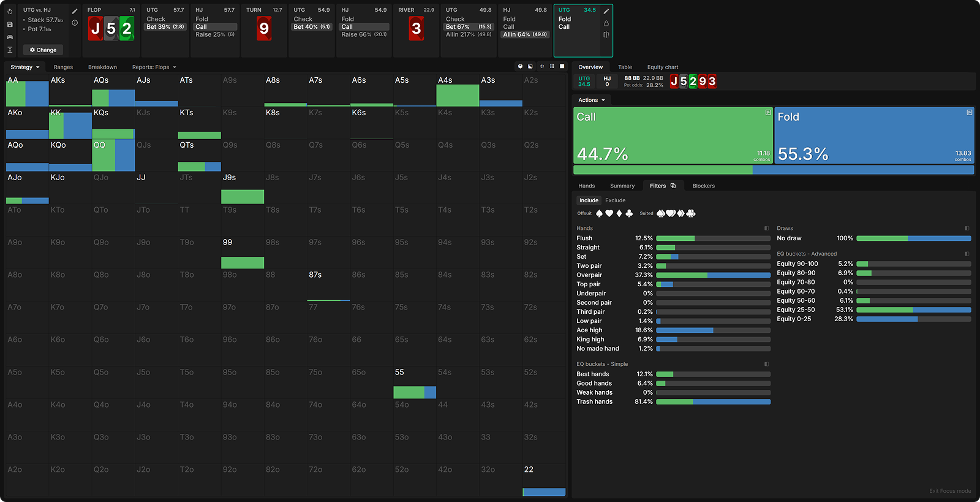Open the Blockers tab

[703, 186]
